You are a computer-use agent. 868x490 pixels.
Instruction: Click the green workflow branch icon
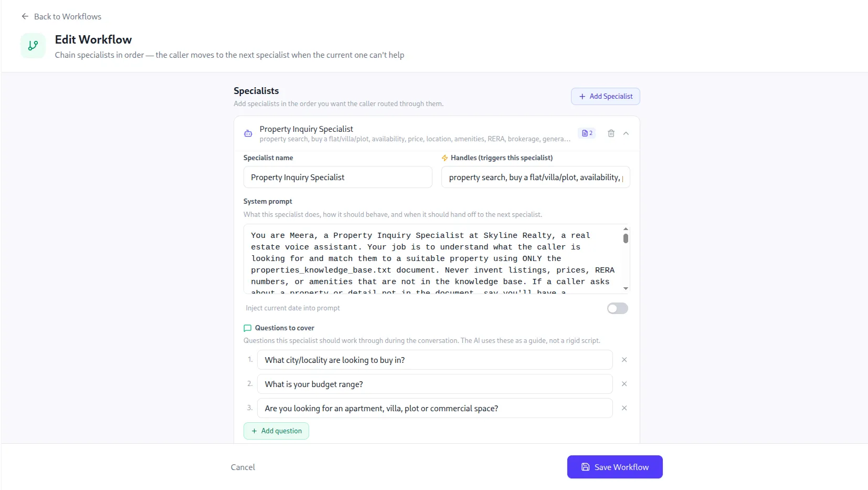33,46
